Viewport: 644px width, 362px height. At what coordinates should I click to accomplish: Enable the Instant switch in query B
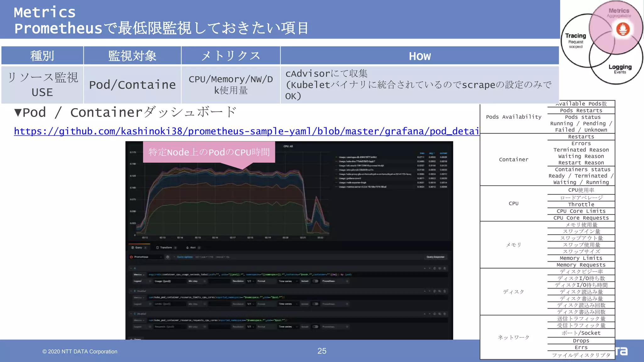pos(315,304)
